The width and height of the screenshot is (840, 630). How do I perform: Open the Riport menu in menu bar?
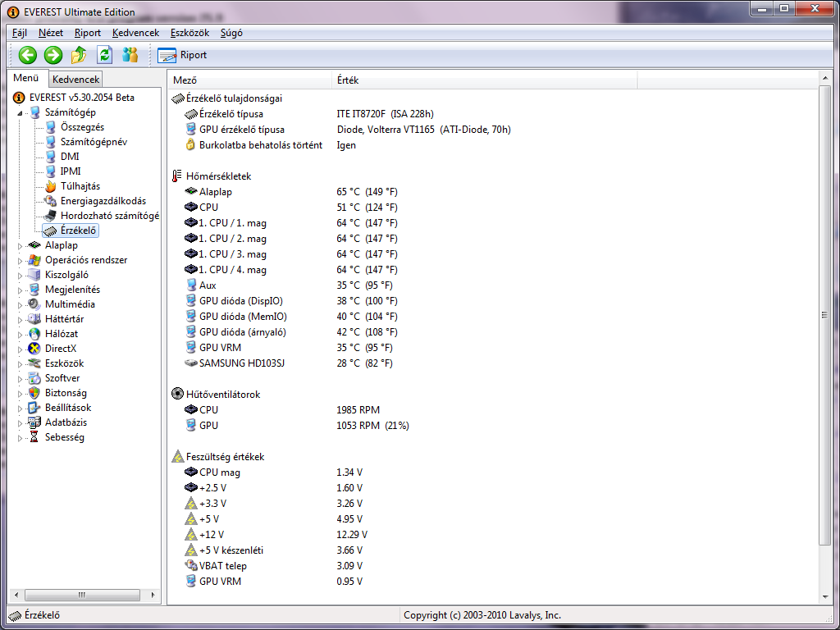pyautogui.click(x=88, y=33)
